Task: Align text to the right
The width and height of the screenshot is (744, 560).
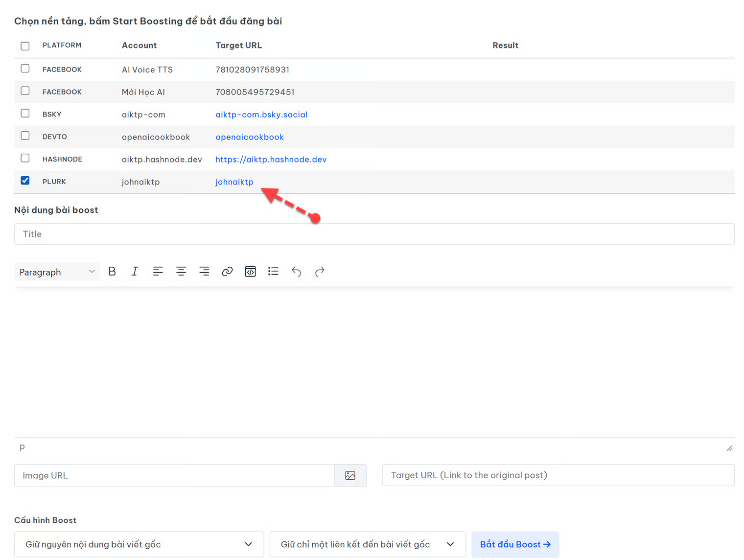Action: tap(204, 271)
